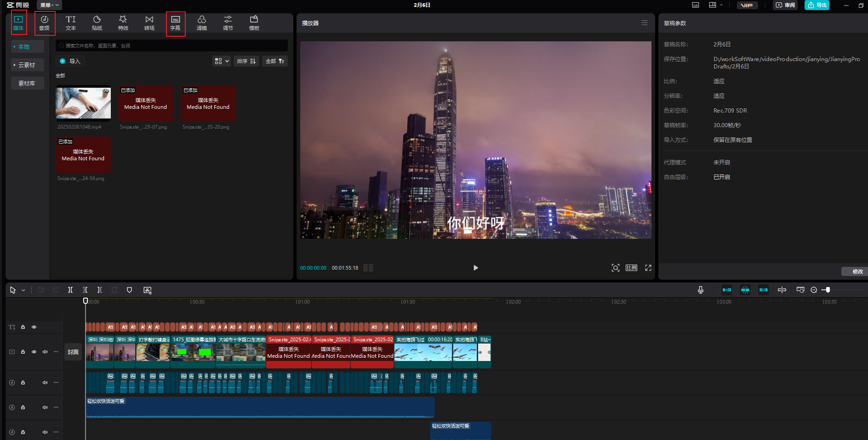
Task: Click the 导出 export button
Action: click(817, 5)
